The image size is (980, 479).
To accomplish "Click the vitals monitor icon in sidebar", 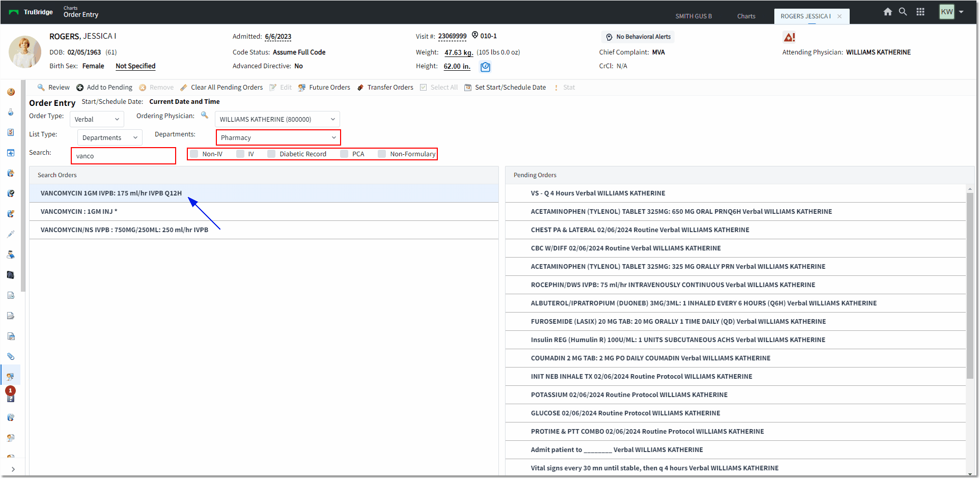I will click(x=11, y=153).
